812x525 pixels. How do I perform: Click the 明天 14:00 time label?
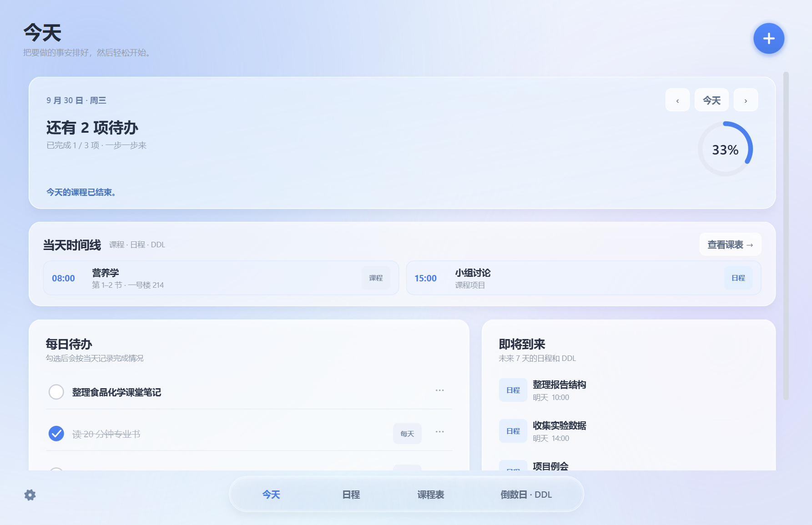click(x=551, y=438)
